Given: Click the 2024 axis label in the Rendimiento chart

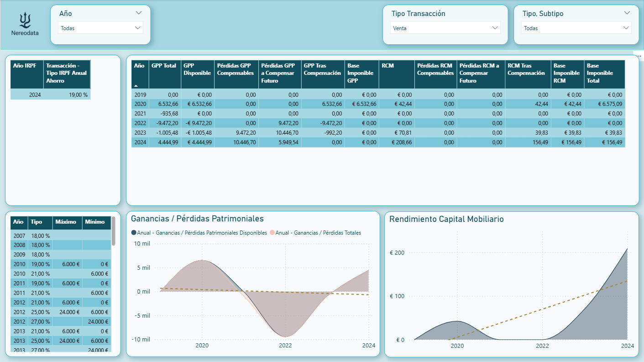Looking at the screenshot, I should (x=627, y=346).
